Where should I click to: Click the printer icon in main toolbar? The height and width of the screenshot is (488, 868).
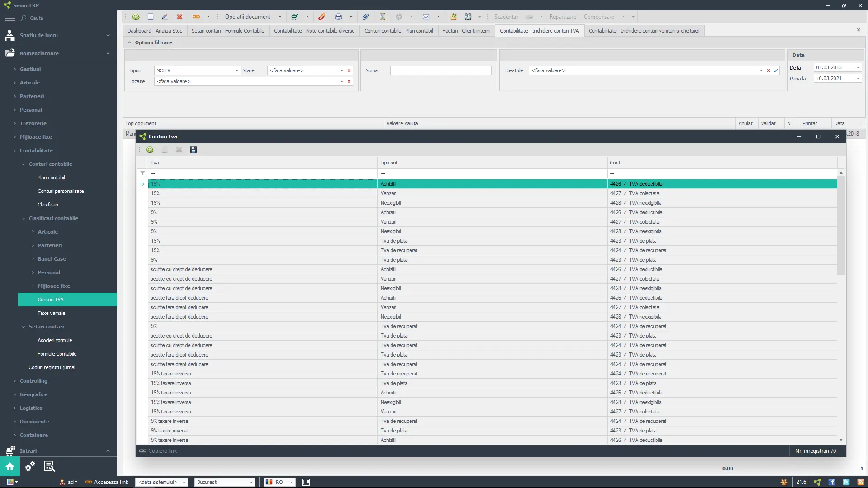click(339, 17)
